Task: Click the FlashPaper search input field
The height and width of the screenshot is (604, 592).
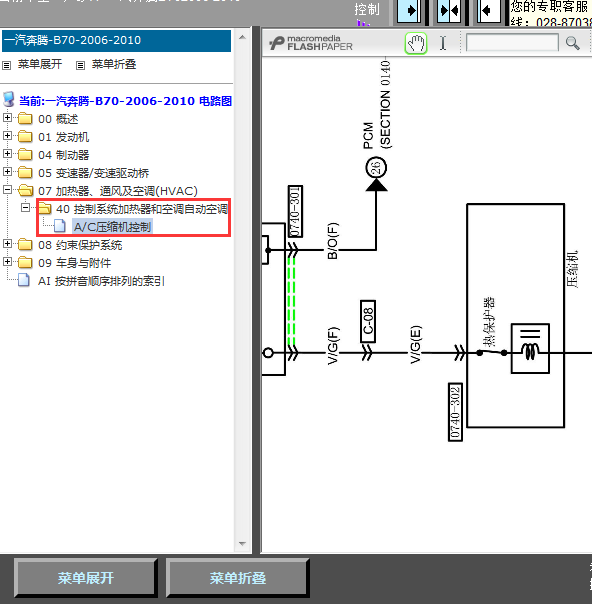Action: click(x=512, y=43)
